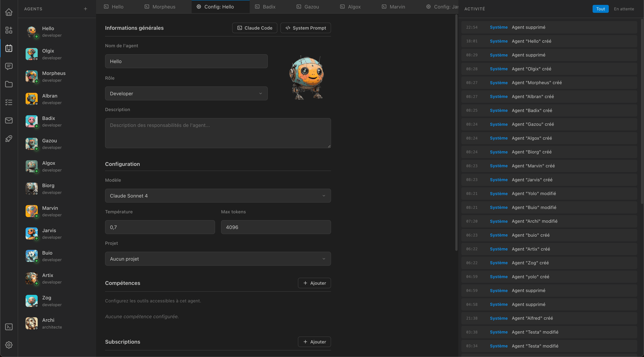Click the System Prompt button

tap(305, 28)
